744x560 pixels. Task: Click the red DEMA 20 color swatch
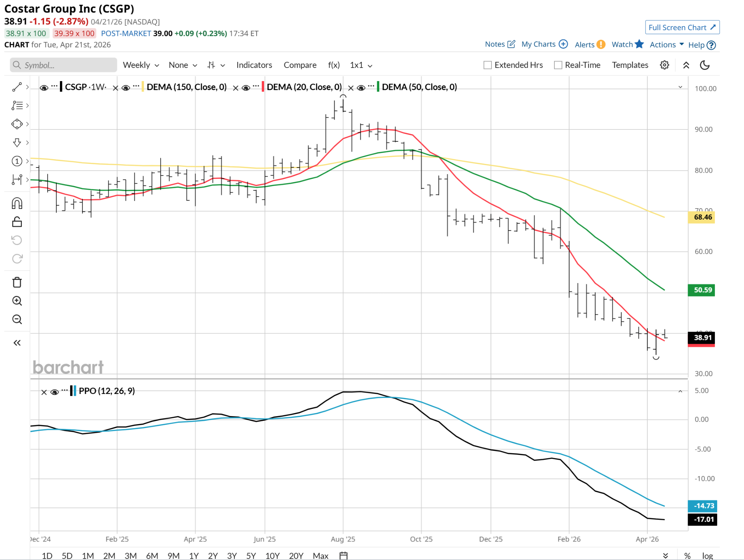263,87
